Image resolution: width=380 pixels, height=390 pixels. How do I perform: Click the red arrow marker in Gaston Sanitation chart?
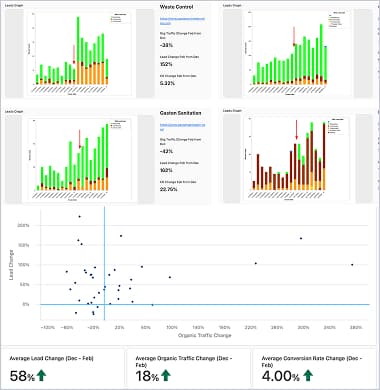point(80,139)
